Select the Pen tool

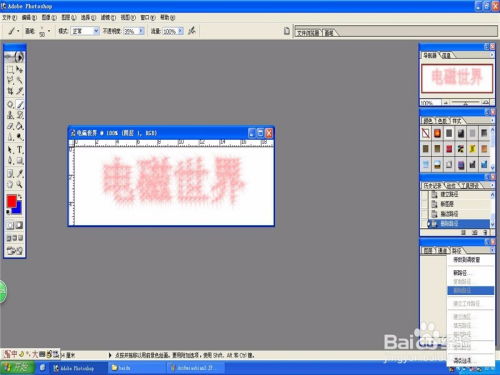[10, 161]
